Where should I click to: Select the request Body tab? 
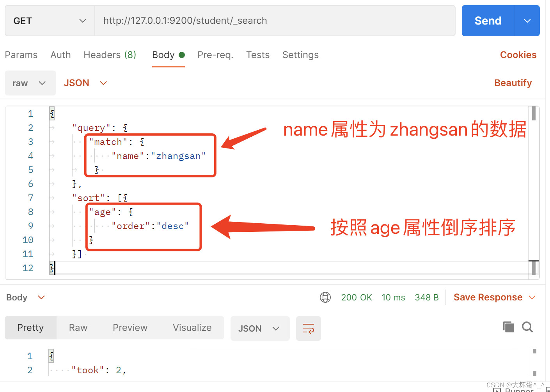[x=169, y=55]
